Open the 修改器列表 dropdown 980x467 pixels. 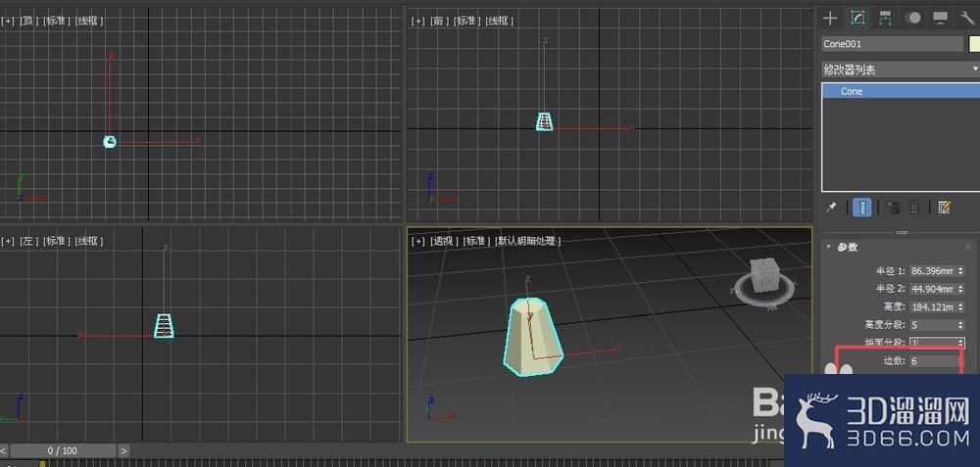900,70
